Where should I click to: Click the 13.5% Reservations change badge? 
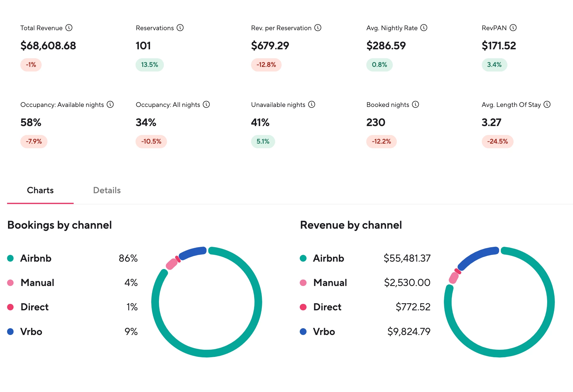pos(150,65)
